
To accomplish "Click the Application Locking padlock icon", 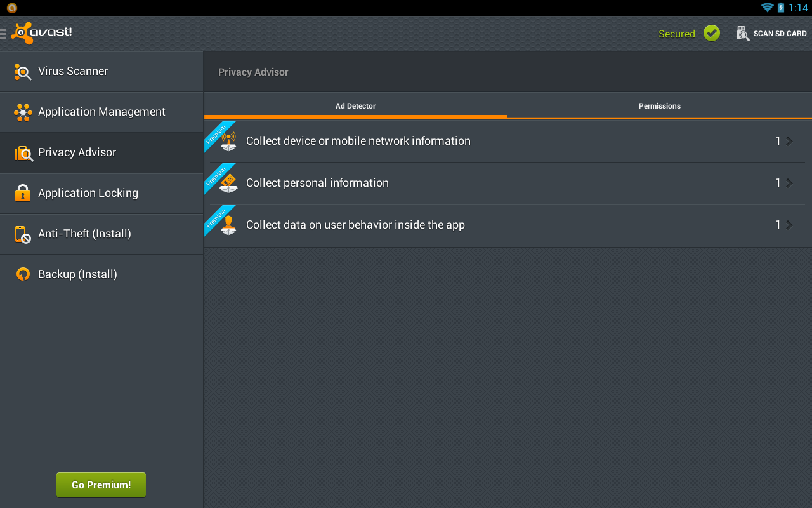I will coord(23,193).
